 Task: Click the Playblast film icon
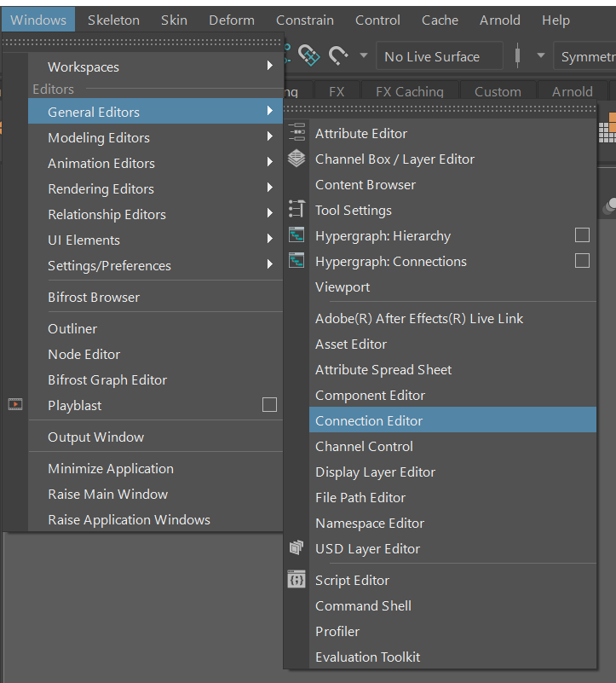[x=15, y=405]
